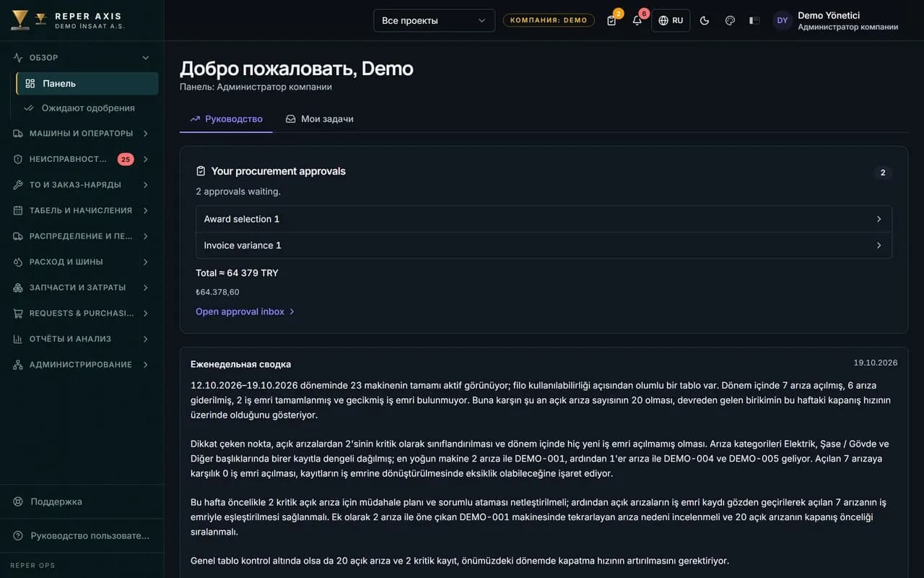
Task: Select the Руководство tab
Action: point(226,118)
